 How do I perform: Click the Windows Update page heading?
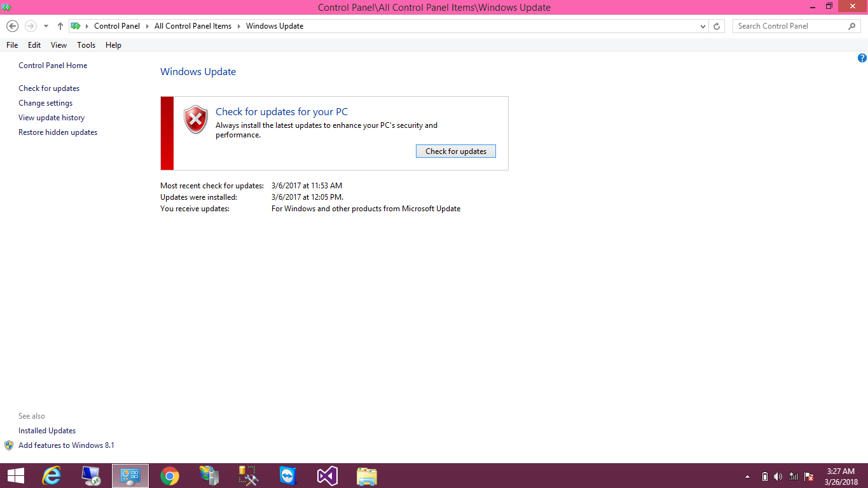click(x=198, y=72)
